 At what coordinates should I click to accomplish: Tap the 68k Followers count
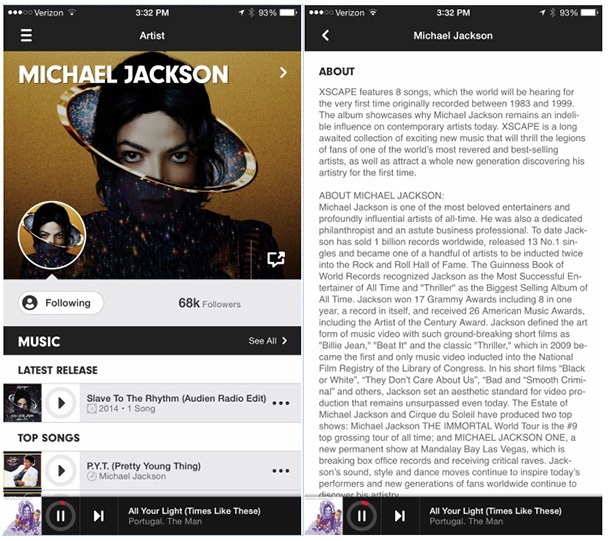pos(209,303)
